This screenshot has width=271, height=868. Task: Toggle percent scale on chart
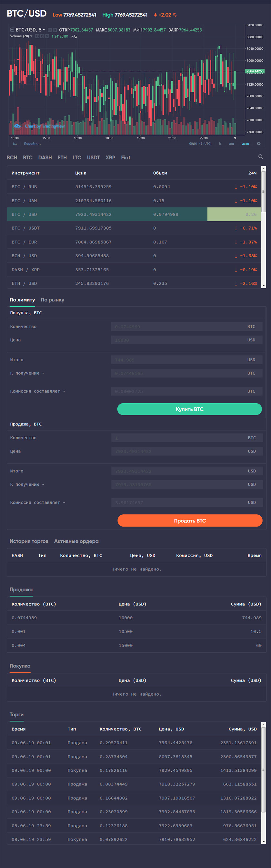[x=220, y=144]
